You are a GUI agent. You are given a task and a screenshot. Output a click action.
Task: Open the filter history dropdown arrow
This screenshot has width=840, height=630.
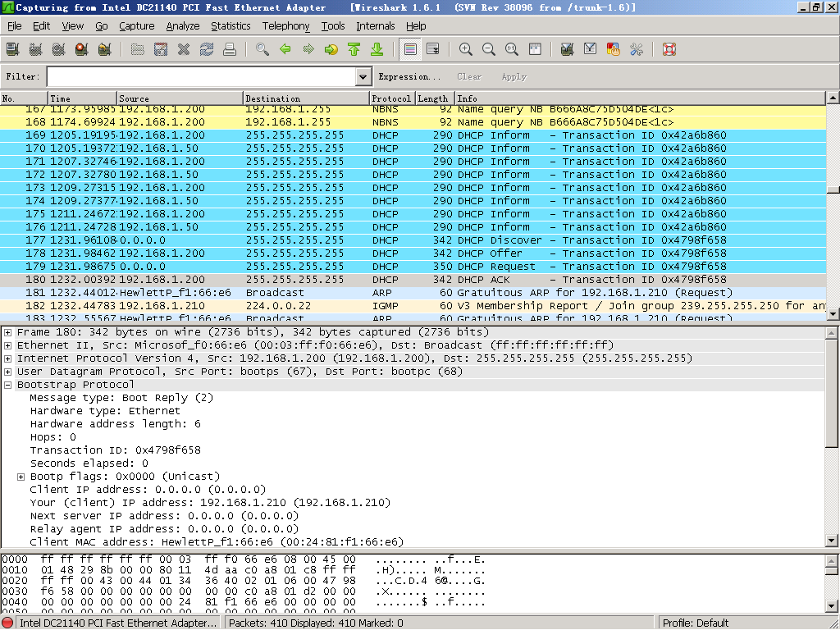point(363,76)
